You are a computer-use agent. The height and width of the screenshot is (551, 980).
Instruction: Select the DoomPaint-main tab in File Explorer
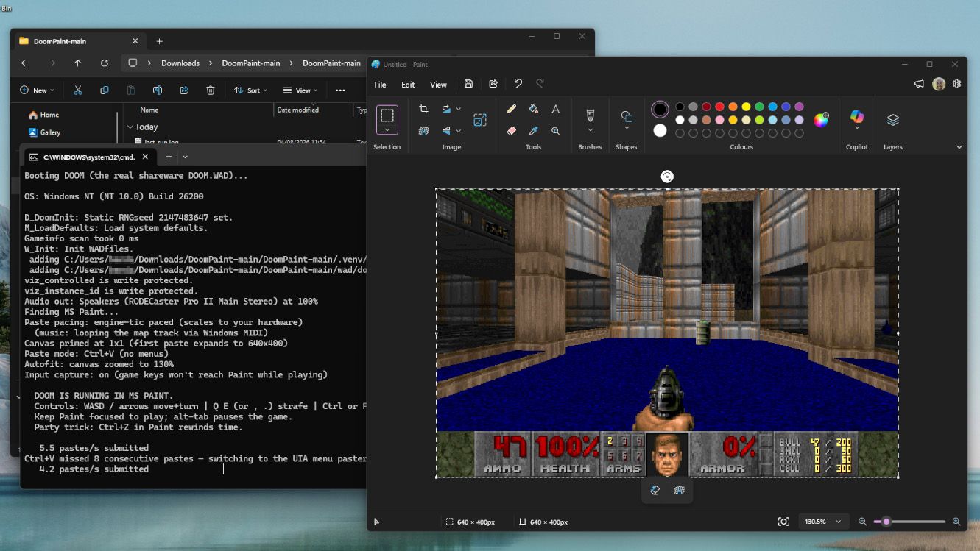(x=79, y=41)
